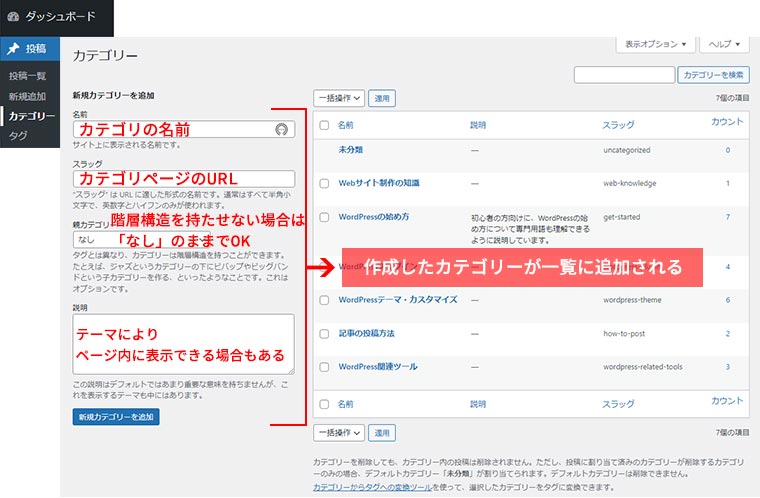Check the 記事の投稿方法 row checkbox
The height and width of the screenshot is (498, 760).
[324, 334]
